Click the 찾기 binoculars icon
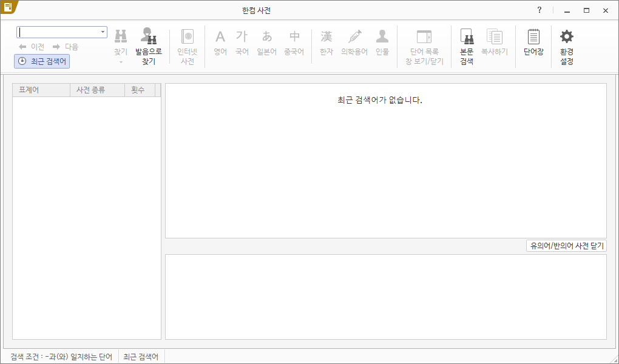This screenshot has width=619, height=364. point(121,36)
